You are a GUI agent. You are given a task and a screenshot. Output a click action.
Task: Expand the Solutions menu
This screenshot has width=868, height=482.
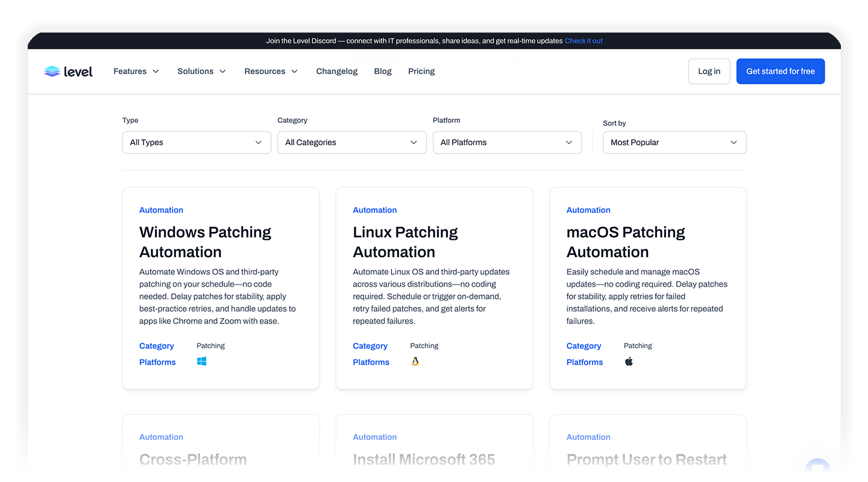click(202, 71)
